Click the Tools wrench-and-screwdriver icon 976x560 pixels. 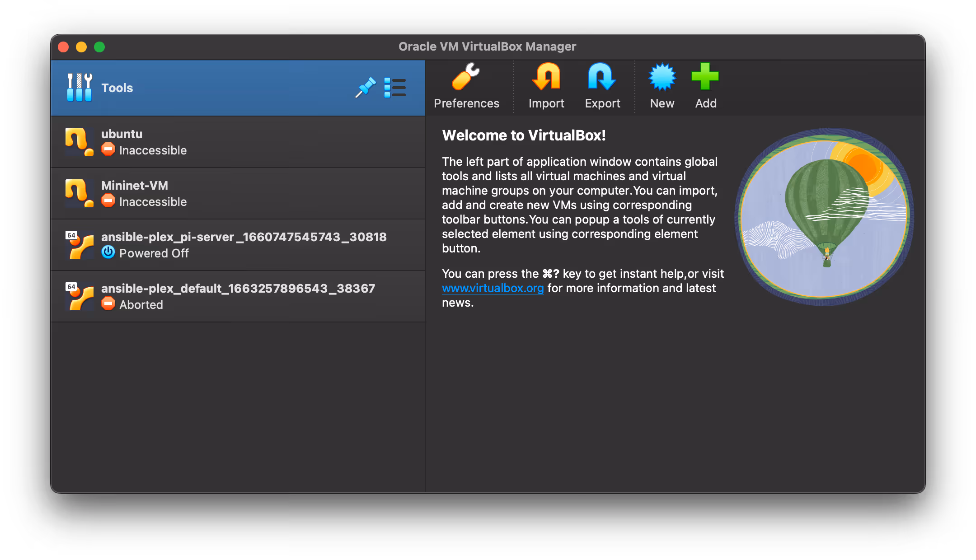coord(79,87)
